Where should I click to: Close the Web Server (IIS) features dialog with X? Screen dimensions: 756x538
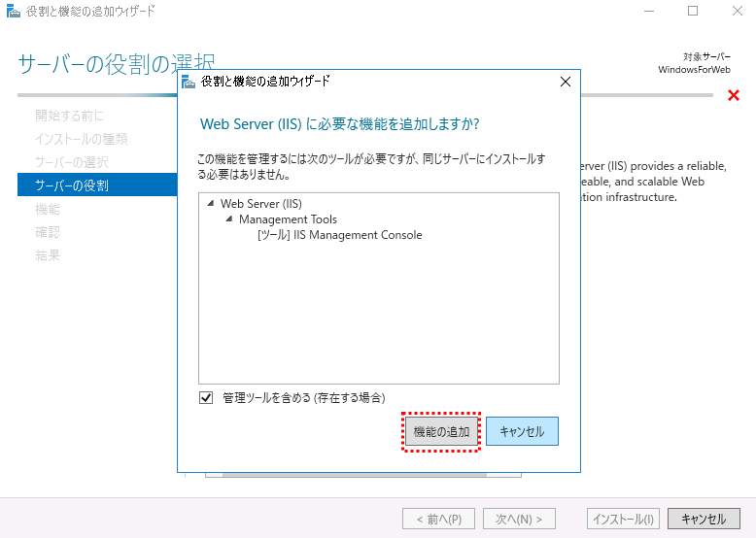[x=566, y=82]
